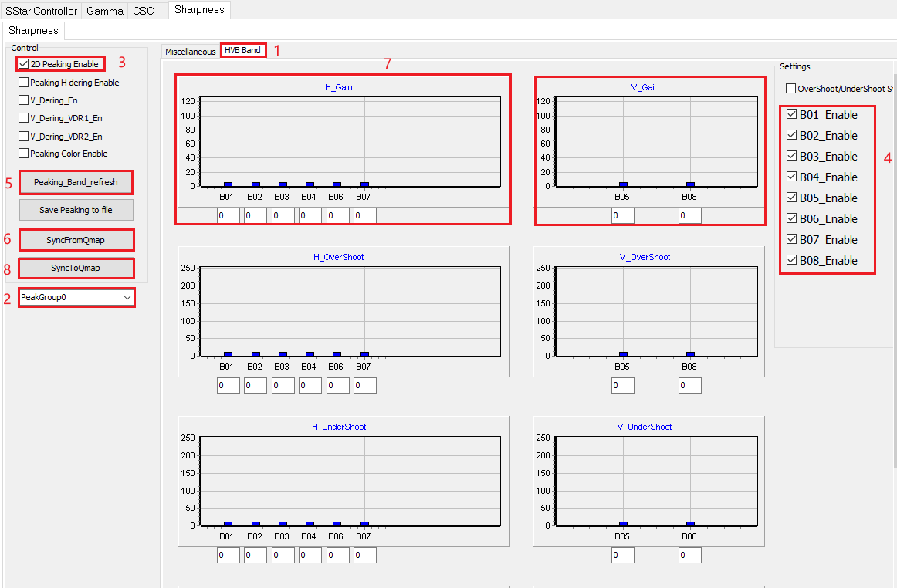Click the H_Gain B03 value field

(x=283, y=215)
